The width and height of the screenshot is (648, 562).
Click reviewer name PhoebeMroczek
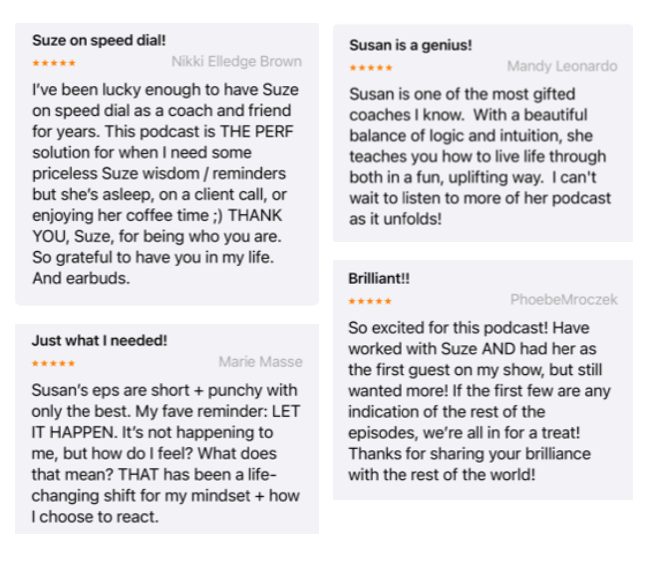coord(564,300)
